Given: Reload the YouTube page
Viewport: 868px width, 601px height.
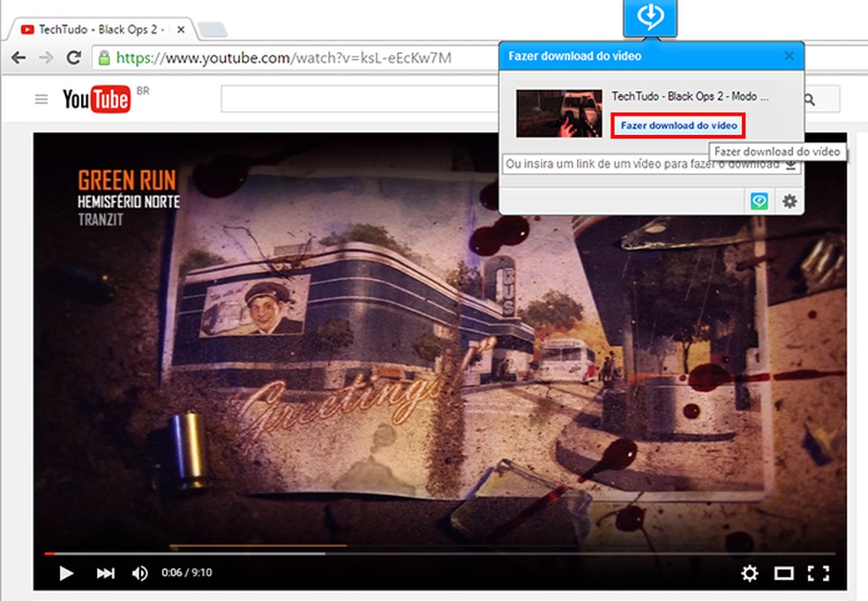Looking at the screenshot, I should point(73,57).
